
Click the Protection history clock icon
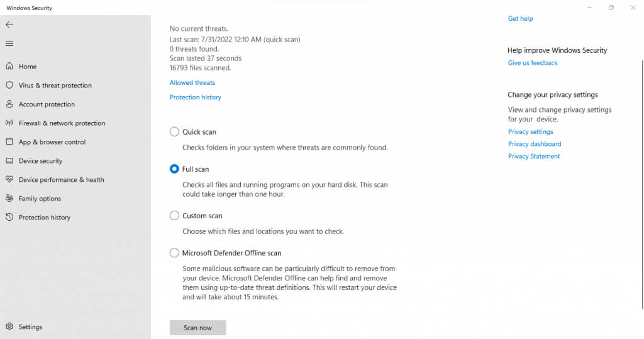click(9, 218)
